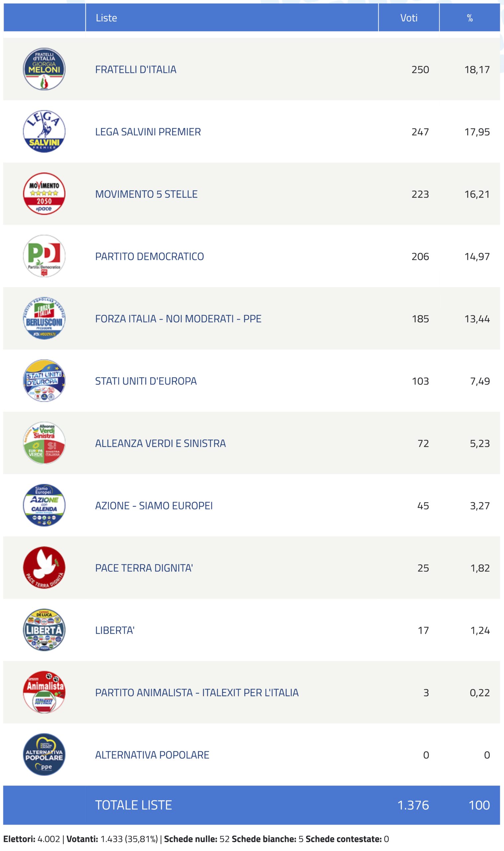This screenshot has height=851, width=504.
Task: Click the Lega Salvini Premier logo
Action: click(44, 131)
